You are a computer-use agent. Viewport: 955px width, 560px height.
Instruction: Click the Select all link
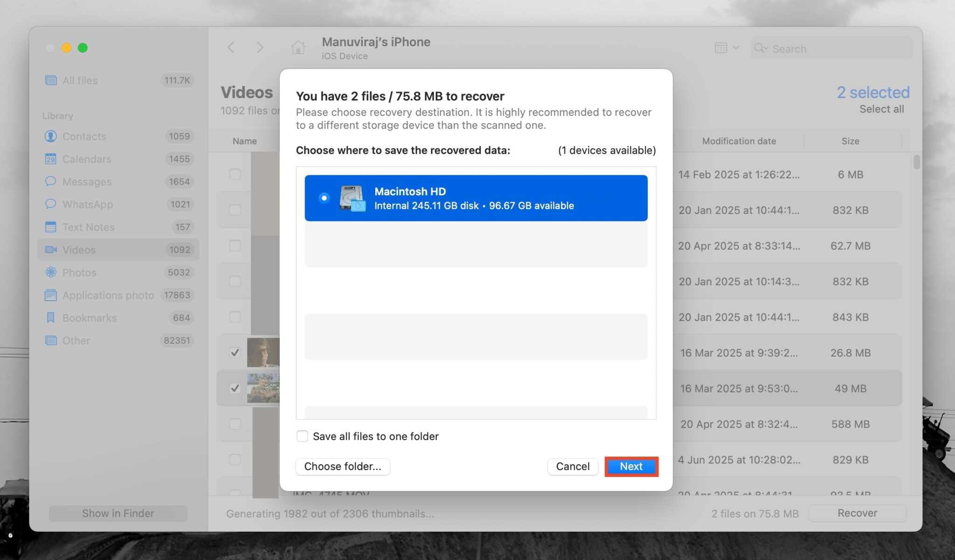[x=882, y=109]
